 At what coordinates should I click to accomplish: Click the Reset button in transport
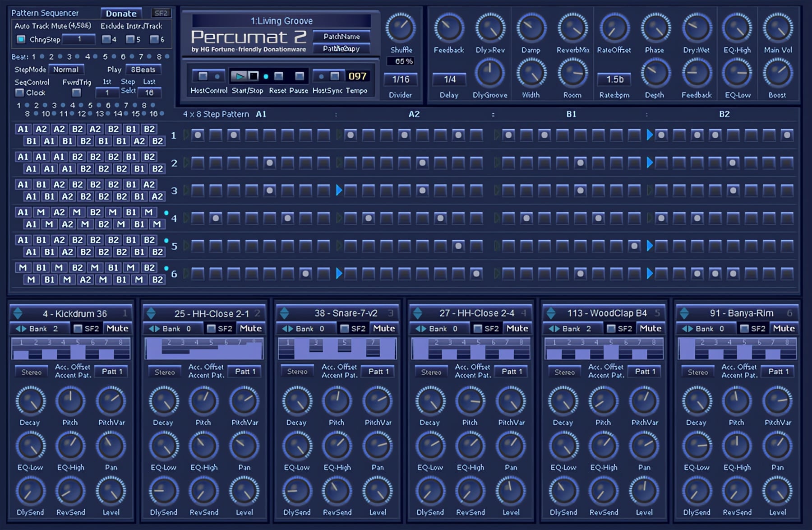tap(279, 76)
